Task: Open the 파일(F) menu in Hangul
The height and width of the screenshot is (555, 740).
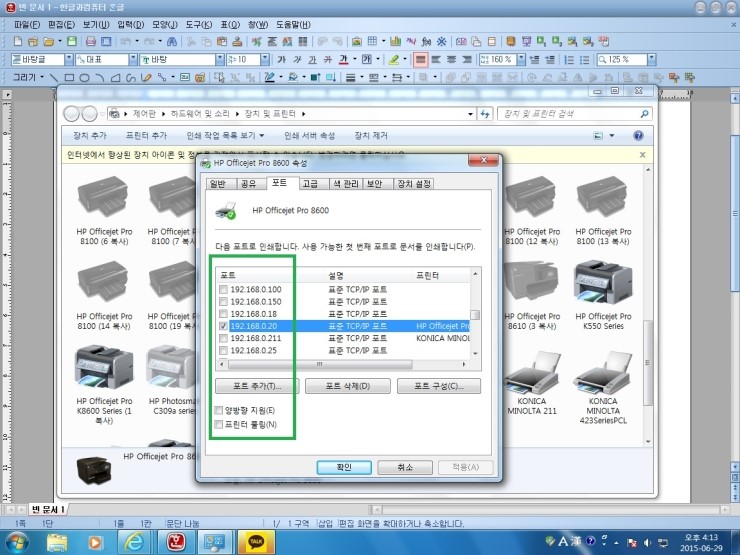Action: 28,24
